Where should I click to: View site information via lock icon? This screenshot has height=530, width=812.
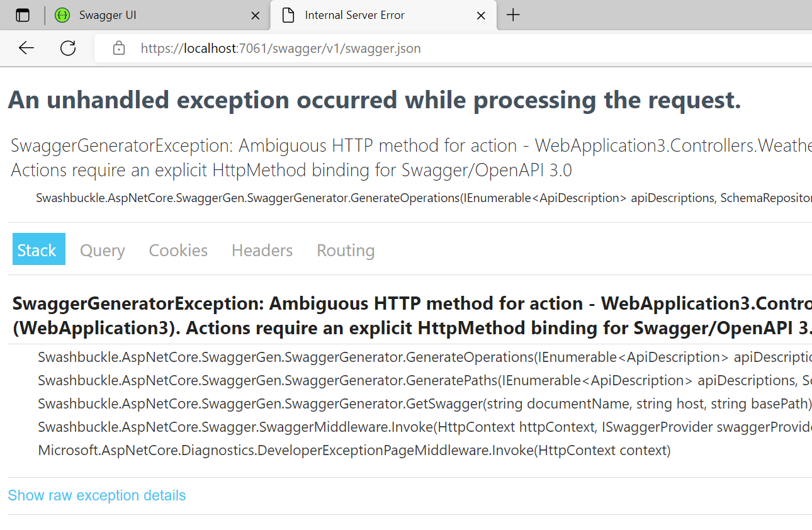point(119,48)
